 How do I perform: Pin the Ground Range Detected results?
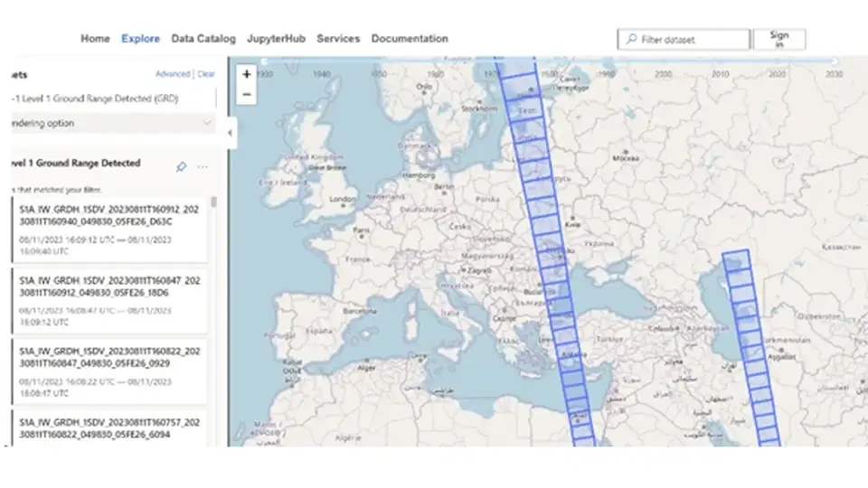click(181, 166)
